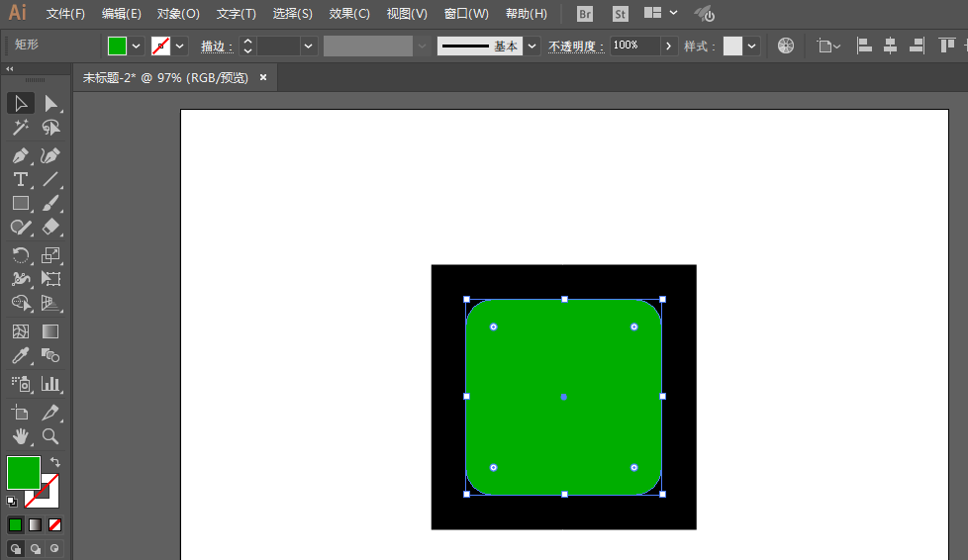Expand the 基本 brush definition dropdown

(532, 47)
